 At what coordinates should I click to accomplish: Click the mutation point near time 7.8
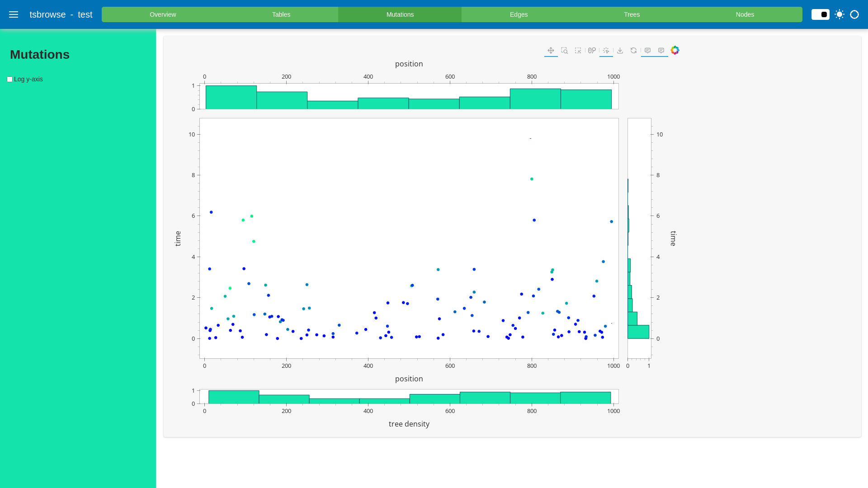coord(532,179)
